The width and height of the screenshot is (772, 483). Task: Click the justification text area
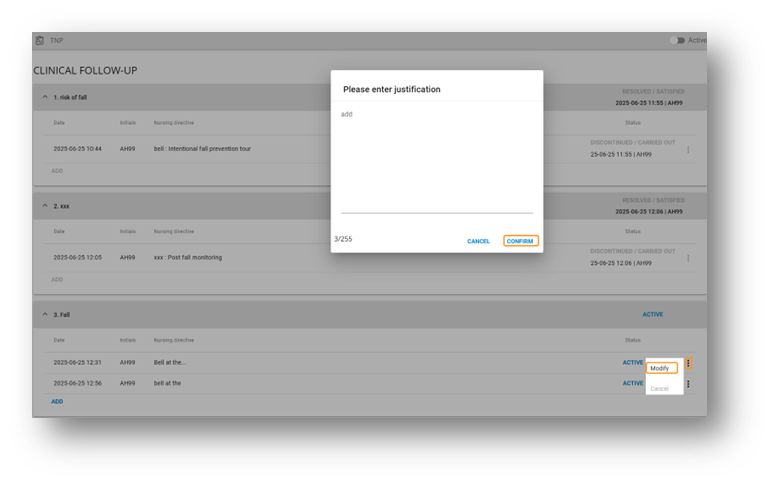pos(436,160)
